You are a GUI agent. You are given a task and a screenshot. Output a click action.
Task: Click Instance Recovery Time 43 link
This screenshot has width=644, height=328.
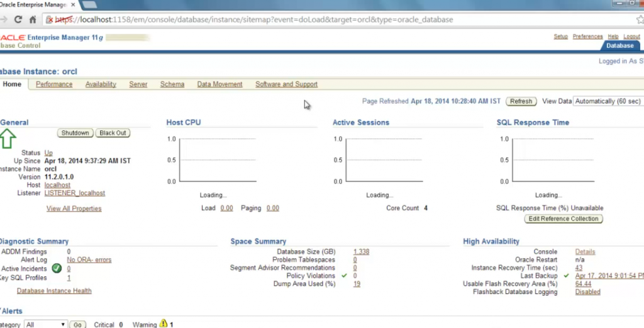[x=579, y=268]
